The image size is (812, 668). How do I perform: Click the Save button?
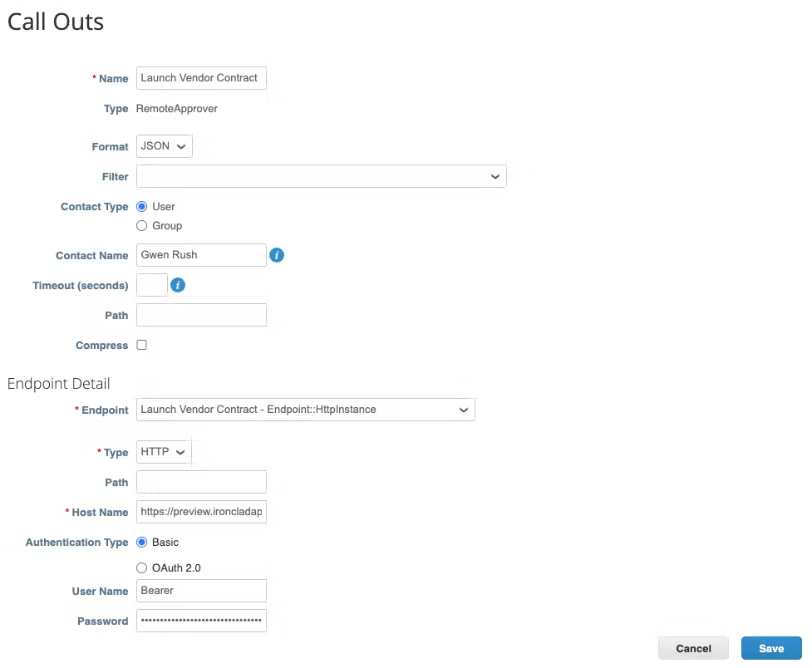click(771, 648)
